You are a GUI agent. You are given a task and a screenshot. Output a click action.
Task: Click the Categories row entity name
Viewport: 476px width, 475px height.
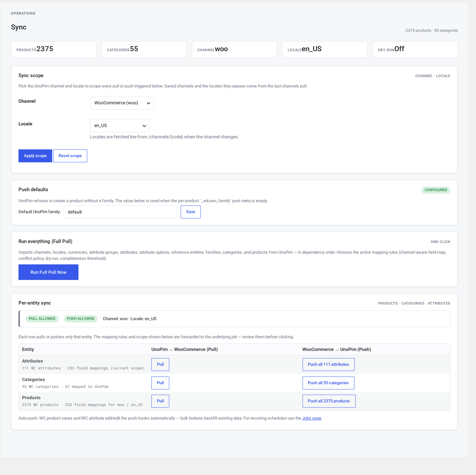pos(33,379)
